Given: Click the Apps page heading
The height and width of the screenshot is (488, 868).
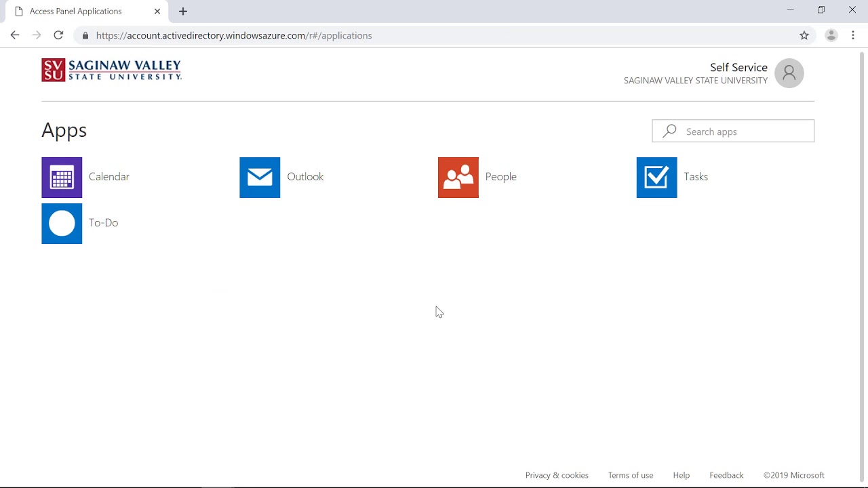Looking at the screenshot, I should pos(64,129).
